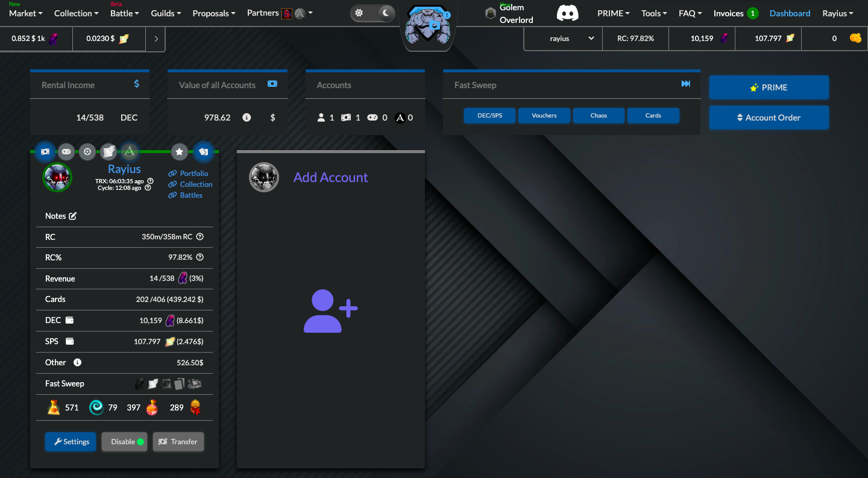Image resolution: width=868 pixels, height=478 pixels.
Task: Click the Transfer button
Action: (178, 442)
